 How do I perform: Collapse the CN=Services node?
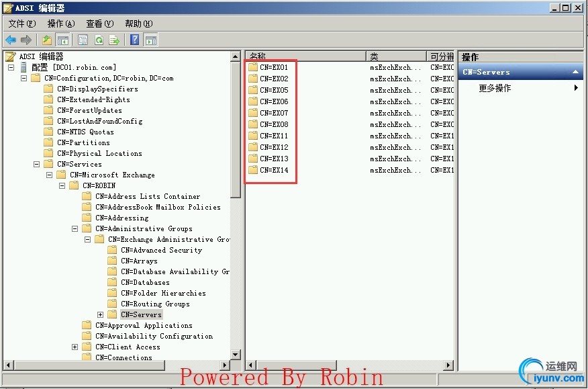click(x=37, y=164)
